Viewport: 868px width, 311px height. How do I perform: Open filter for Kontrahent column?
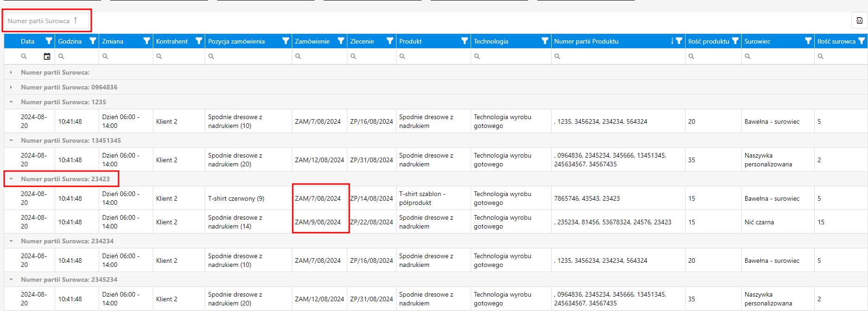point(199,41)
